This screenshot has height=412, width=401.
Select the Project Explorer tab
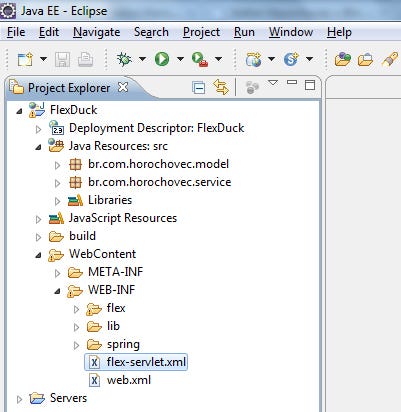[x=69, y=88]
